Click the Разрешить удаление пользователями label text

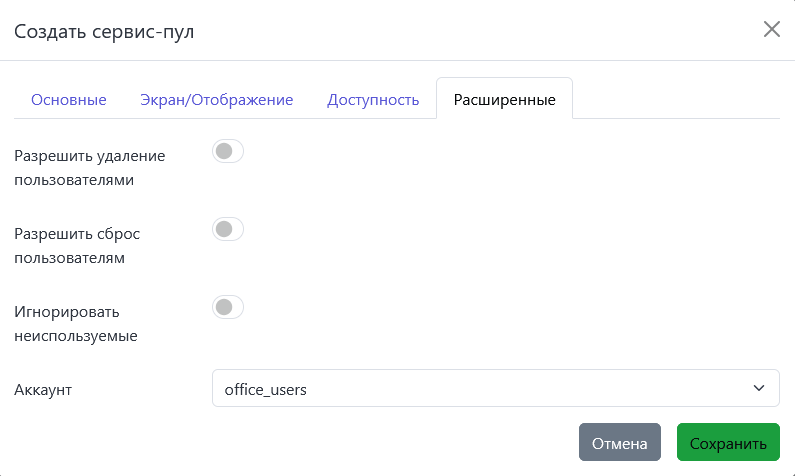90,168
